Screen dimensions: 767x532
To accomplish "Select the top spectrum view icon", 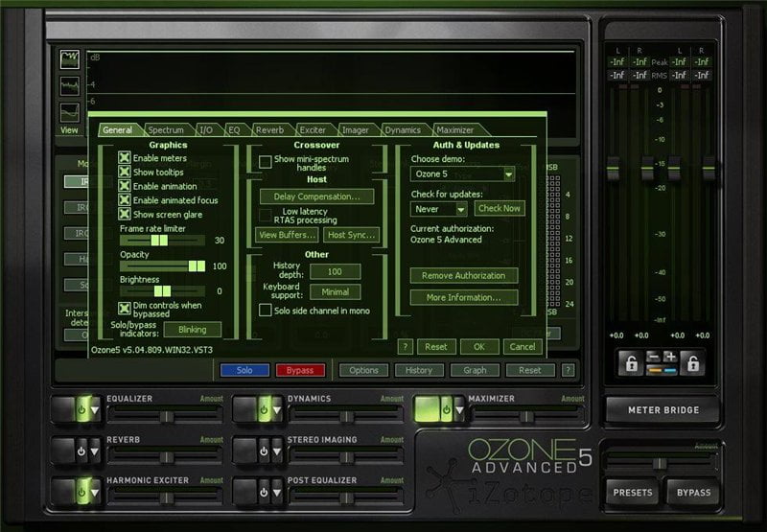I will 69,59.
